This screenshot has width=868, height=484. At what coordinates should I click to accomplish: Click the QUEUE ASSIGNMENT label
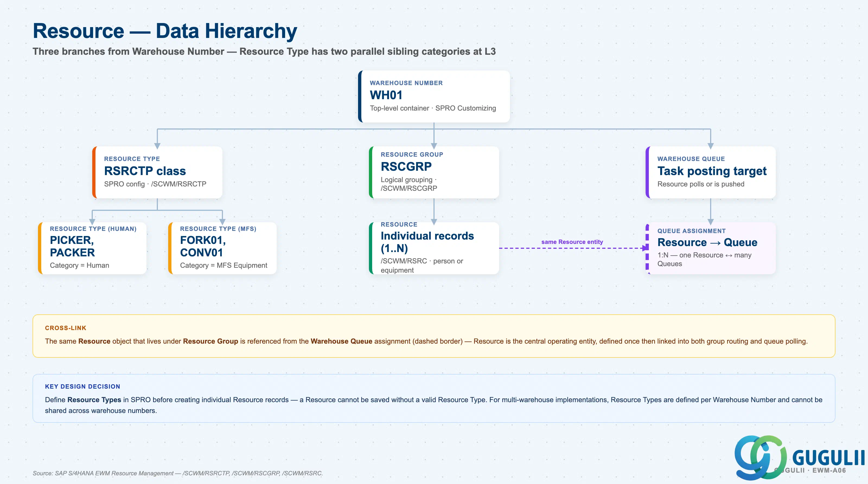pyautogui.click(x=691, y=231)
